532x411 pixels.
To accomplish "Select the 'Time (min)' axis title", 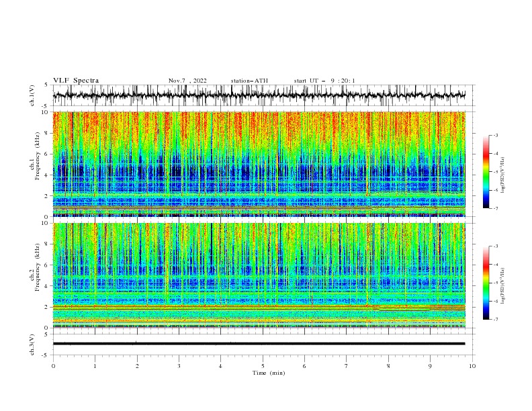I will pos(269,373).
